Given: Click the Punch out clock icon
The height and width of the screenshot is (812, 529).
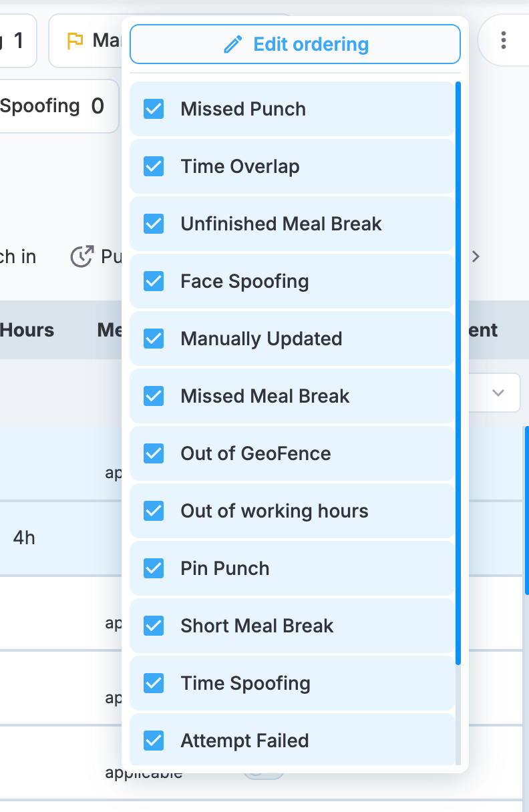Looking at the screenshot, I should 81,256.
